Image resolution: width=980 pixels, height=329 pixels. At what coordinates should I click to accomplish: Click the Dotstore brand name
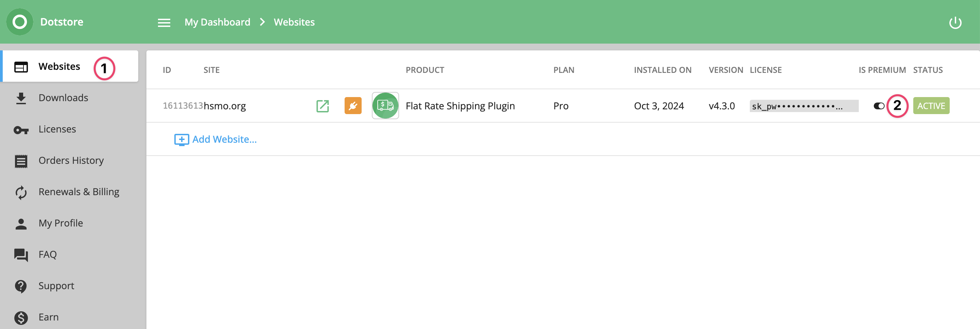(x=62, y=22)
